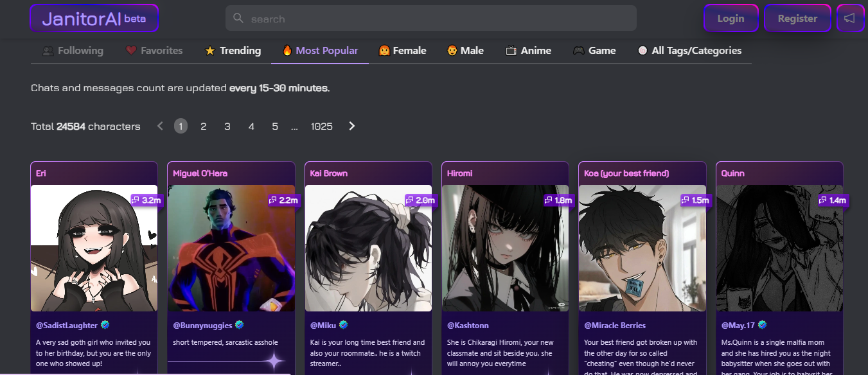The image size is (868, 375).
Task: Click Miguel's 2.2m chat count badge
Action: 284,200
